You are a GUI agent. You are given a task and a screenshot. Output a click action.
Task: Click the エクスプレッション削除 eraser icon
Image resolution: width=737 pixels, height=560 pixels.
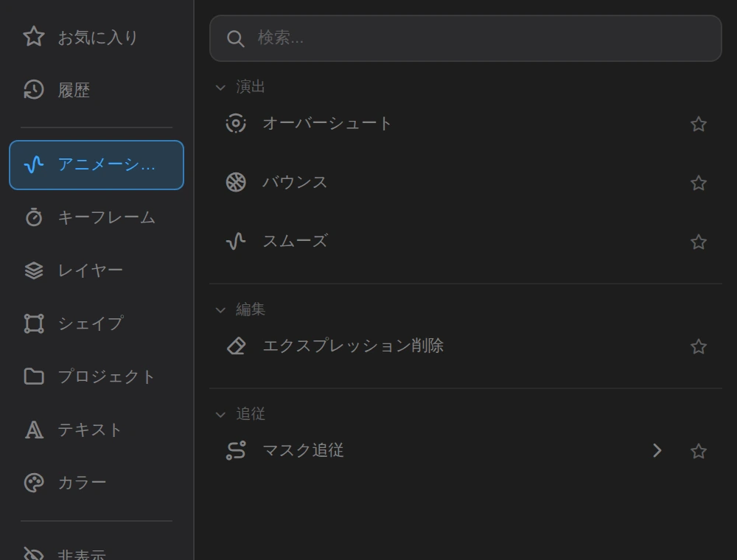tap(236, 346)
